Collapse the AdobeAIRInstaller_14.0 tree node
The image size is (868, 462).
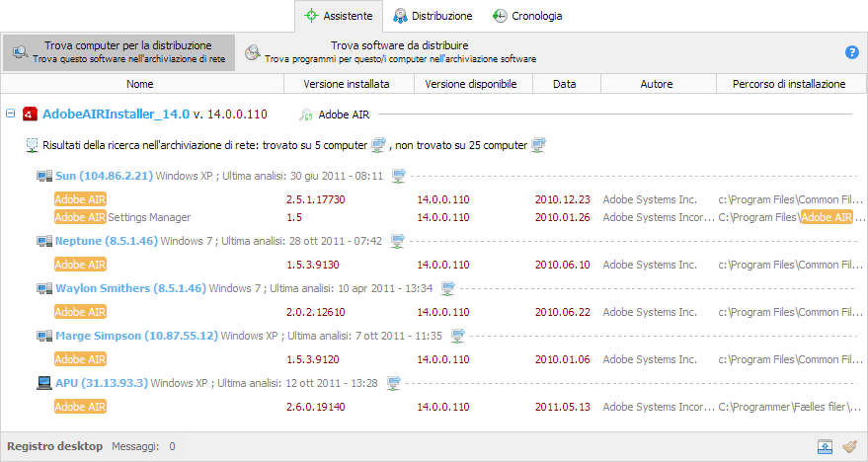coord(11,114)
